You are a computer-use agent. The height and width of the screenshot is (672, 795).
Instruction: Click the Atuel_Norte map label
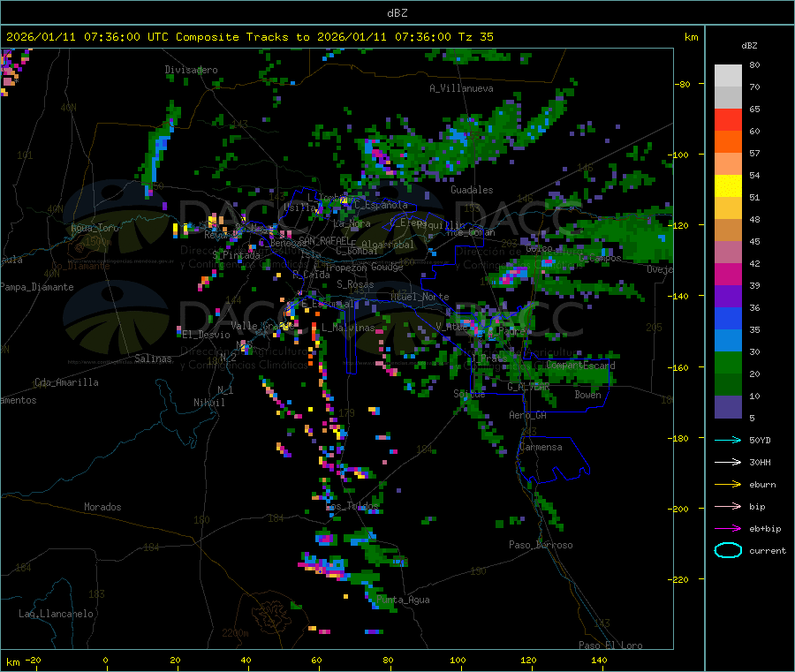pyautogui.click(x=420, y=297)
